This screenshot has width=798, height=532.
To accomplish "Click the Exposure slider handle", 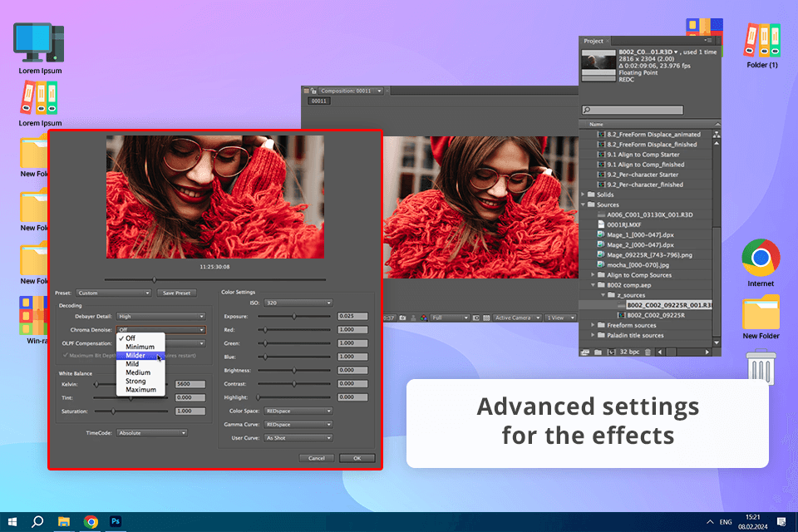I will (294, 317).
